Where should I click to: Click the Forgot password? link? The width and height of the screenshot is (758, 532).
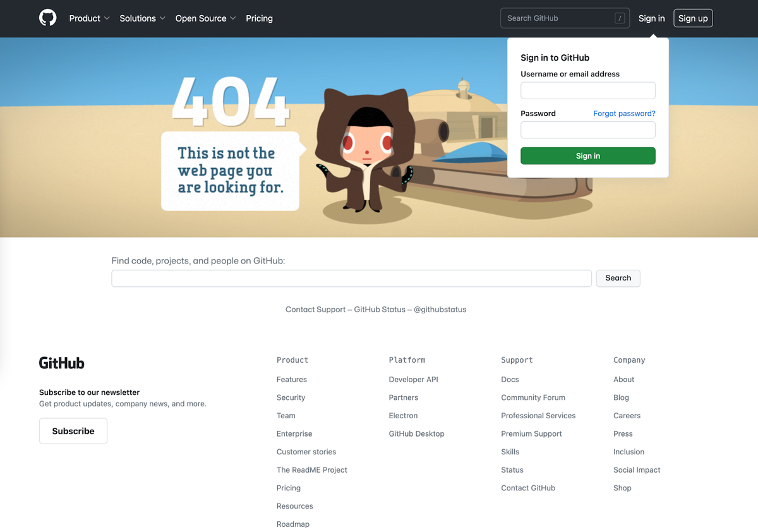[x=624, y=114]
